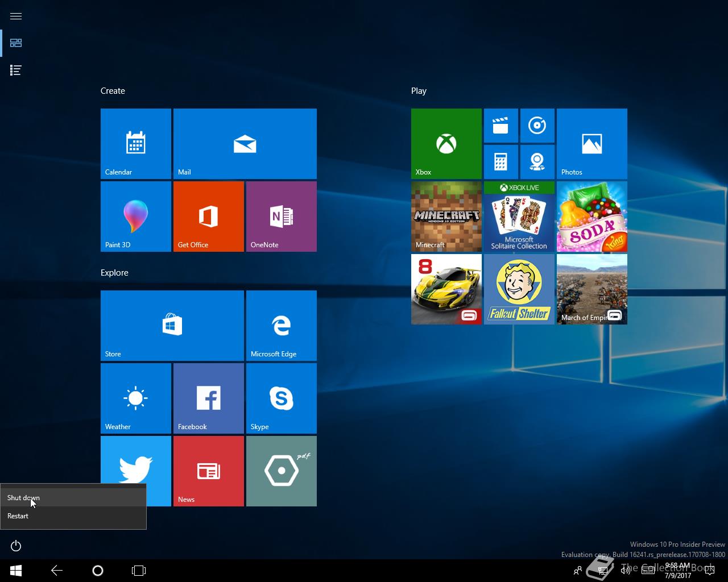Open the Facebook tile

coord(209,398)
